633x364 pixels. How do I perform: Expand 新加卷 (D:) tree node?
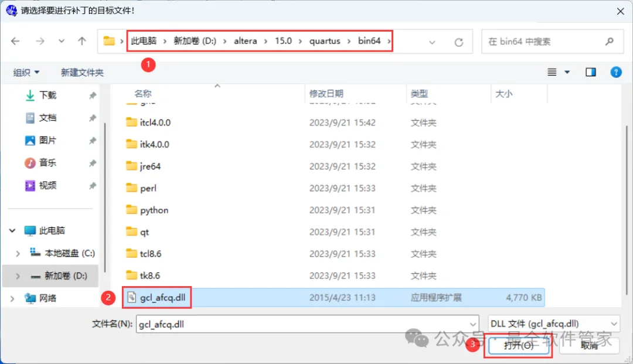click(x=18, y=276)
